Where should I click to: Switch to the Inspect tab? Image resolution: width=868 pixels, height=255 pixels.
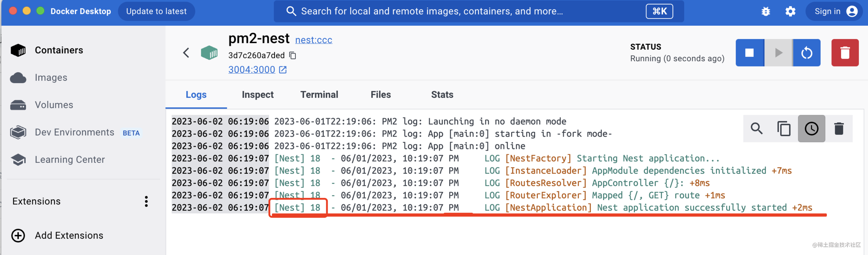coord(257,95)
